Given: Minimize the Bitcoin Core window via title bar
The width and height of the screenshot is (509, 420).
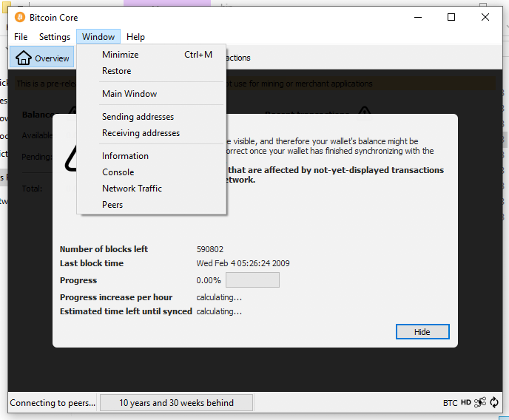Looking at the screenshot, I should [418, 17].
